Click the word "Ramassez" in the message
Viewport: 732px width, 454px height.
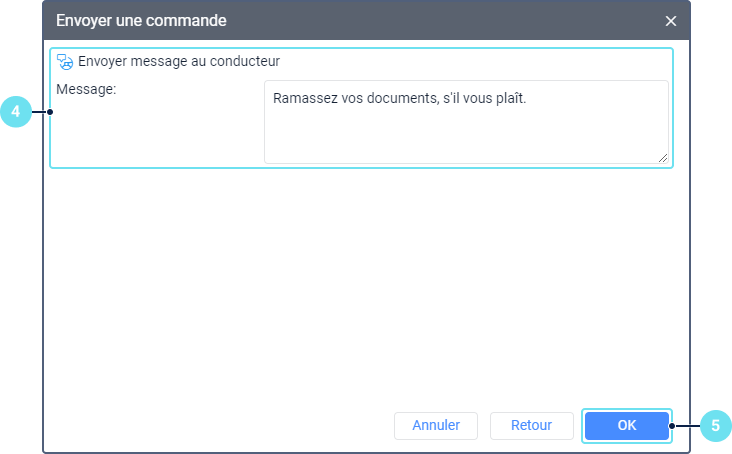pyautogui.click(x=301, y=99)
